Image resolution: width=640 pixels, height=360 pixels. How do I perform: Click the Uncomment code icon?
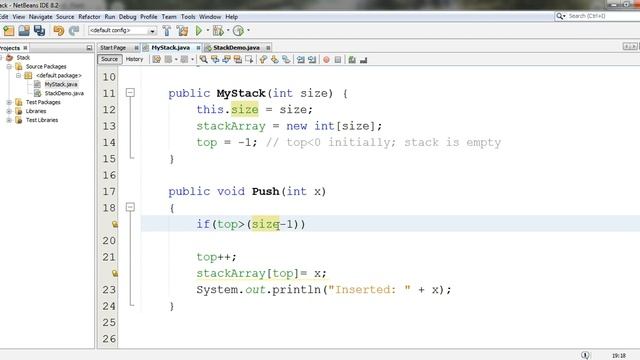coord(363,60)
